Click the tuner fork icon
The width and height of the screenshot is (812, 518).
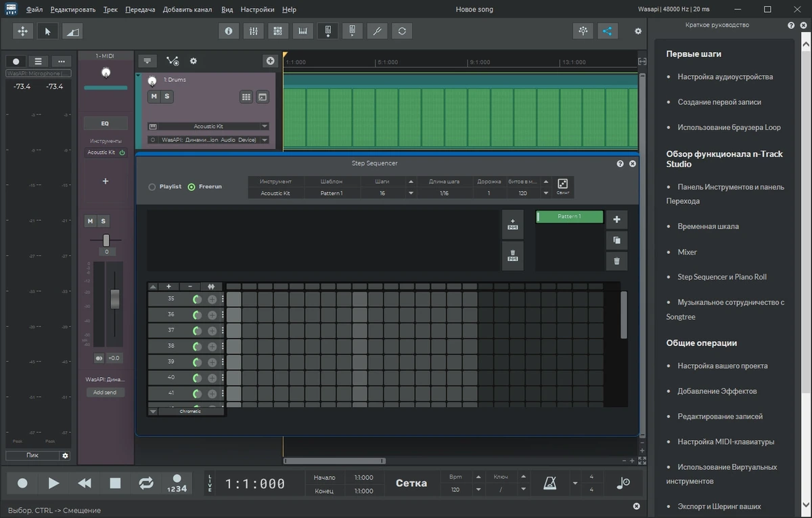click(x=378, y=31)
